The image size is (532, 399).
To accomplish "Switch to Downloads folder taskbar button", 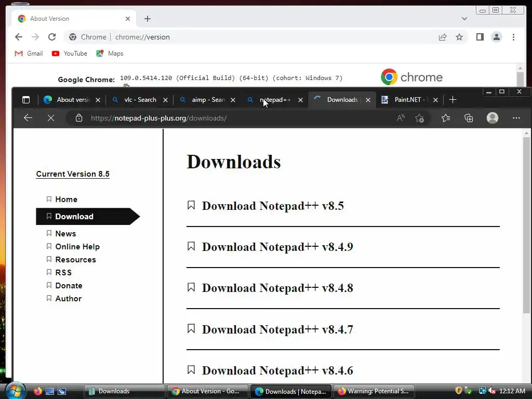I will coord(124,391).
